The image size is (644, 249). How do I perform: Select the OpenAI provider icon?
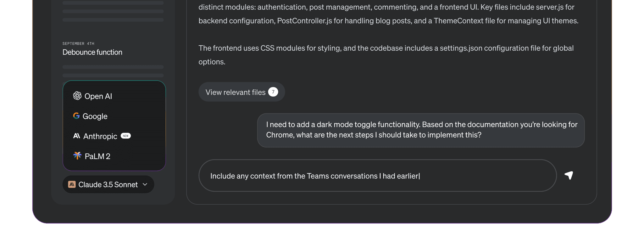(77, 96)
